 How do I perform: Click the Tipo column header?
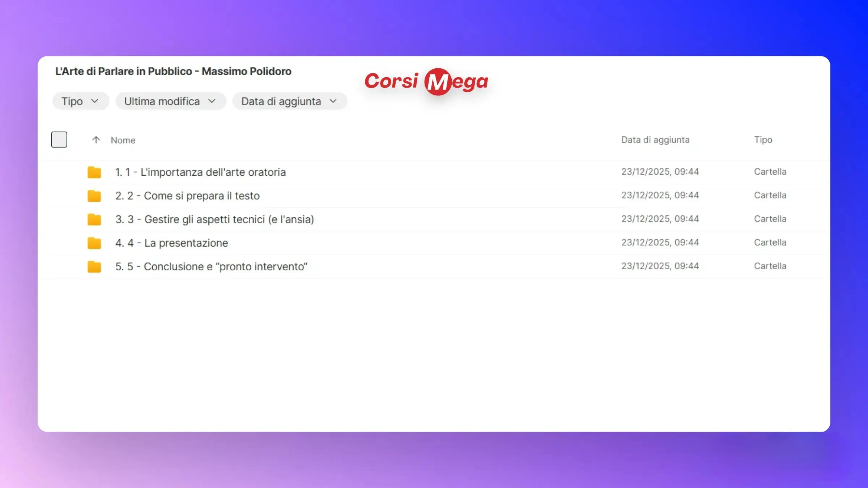pos(763,140)
